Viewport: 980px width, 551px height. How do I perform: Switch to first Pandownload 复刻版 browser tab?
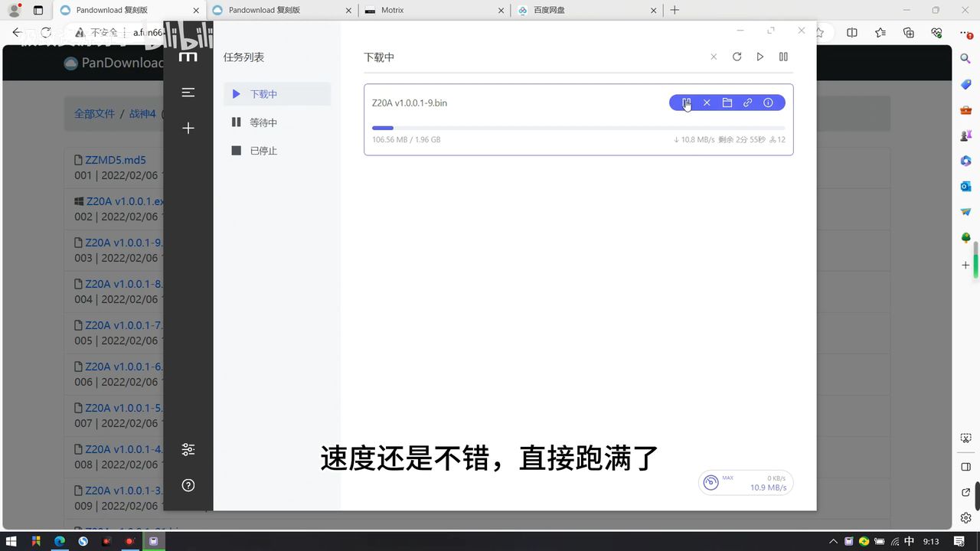tap(129, 10)
